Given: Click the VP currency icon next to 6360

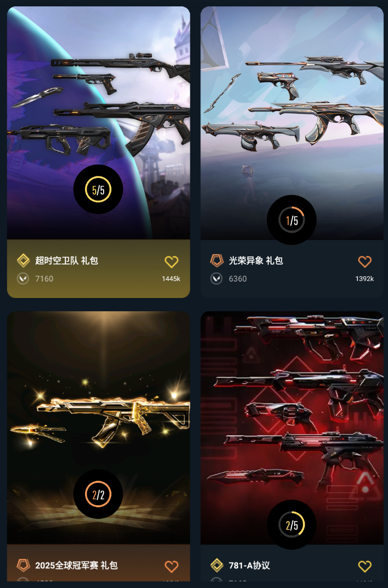Looking at the screenshot, I should (x=216, y=279).
